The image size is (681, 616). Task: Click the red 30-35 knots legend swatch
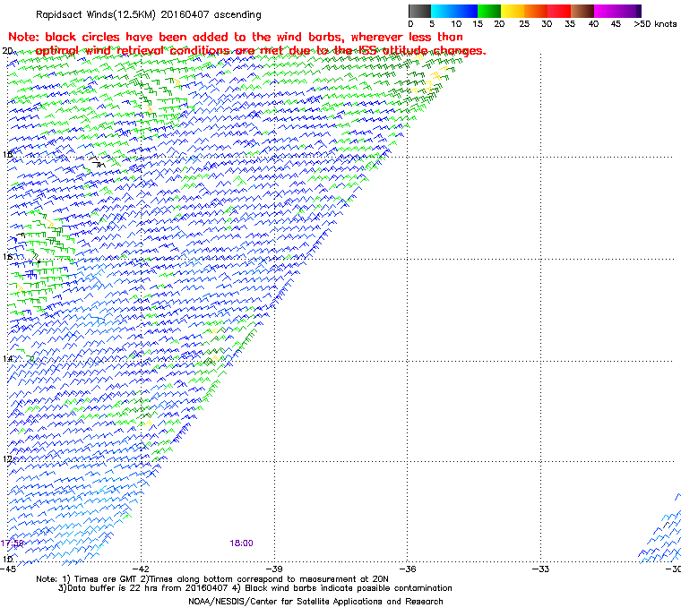click(x=559, y=11)
